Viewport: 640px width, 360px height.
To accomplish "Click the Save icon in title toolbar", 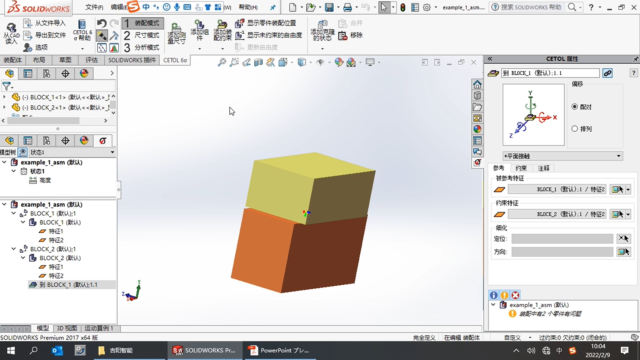I will tap(329, 7).
